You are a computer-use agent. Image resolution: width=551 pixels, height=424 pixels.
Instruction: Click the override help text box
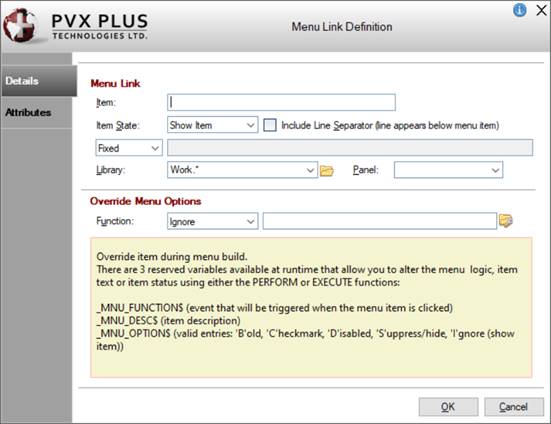click(x=311, y=307)
